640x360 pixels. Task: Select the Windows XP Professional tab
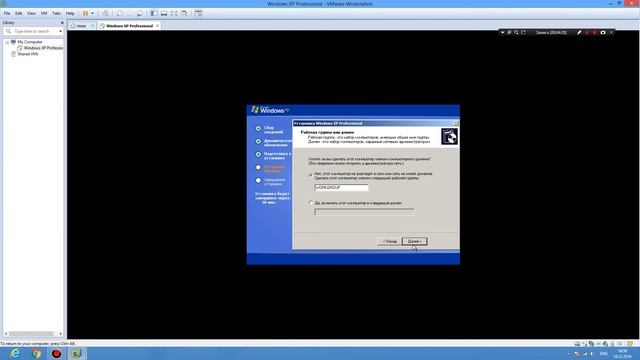(x=129, y=26)
